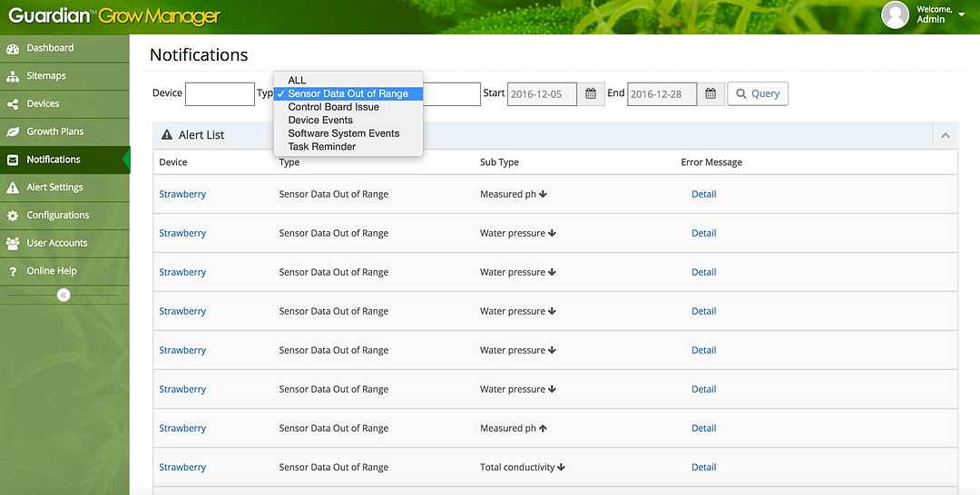The height and width of the screenshot is (495, 980).
Task: Open the Start date calendar picker
Action: click(x=590, y=93)
